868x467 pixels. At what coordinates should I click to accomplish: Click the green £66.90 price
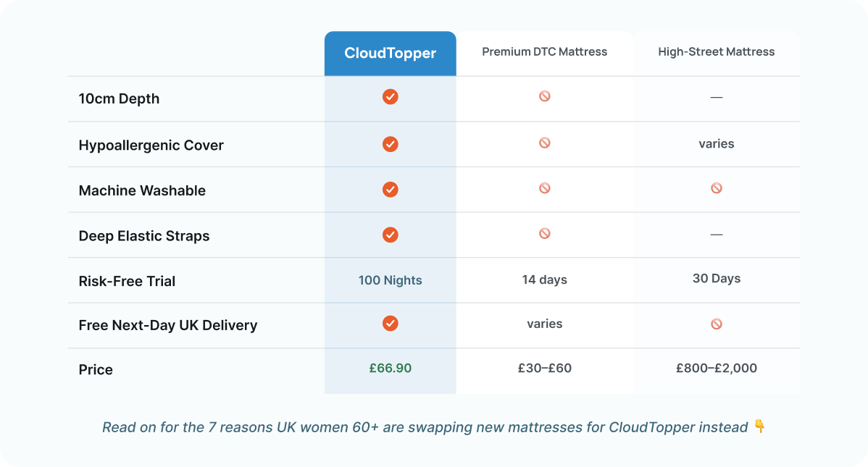(x=391, y=368)
